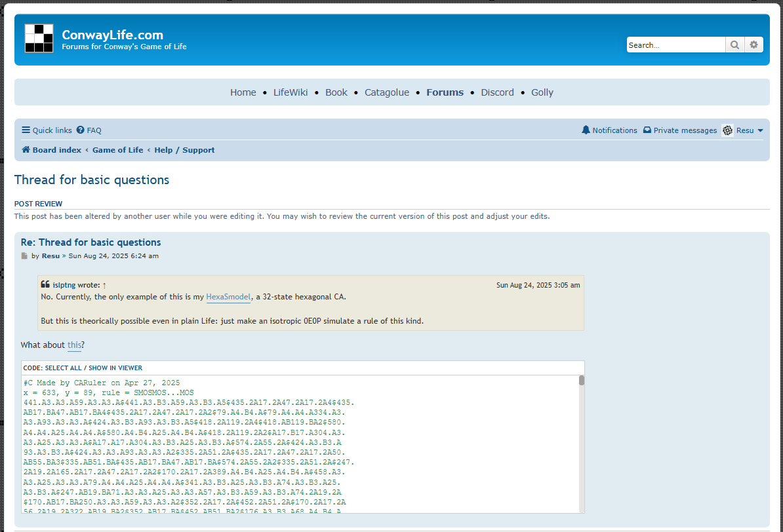Open the LifeWiki navigation item
This screenshot has width=783, height=532.
(290, 92)
